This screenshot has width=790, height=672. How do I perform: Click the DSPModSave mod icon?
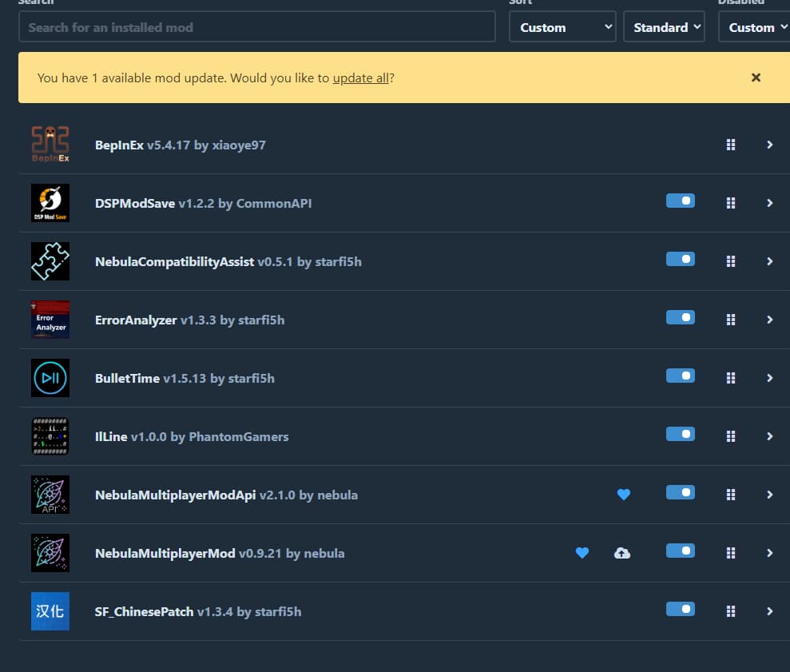coord(50,203)
